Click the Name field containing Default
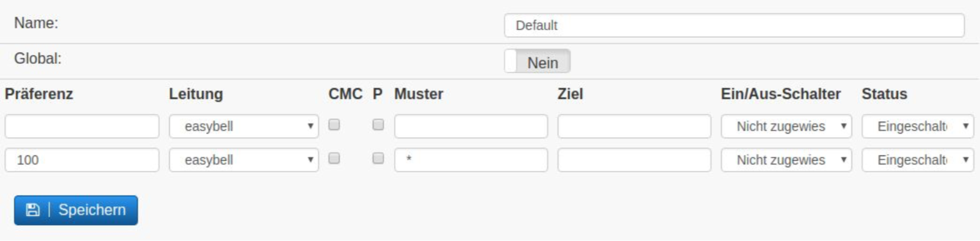Viewport: 980px width, 241px height. 734,25
